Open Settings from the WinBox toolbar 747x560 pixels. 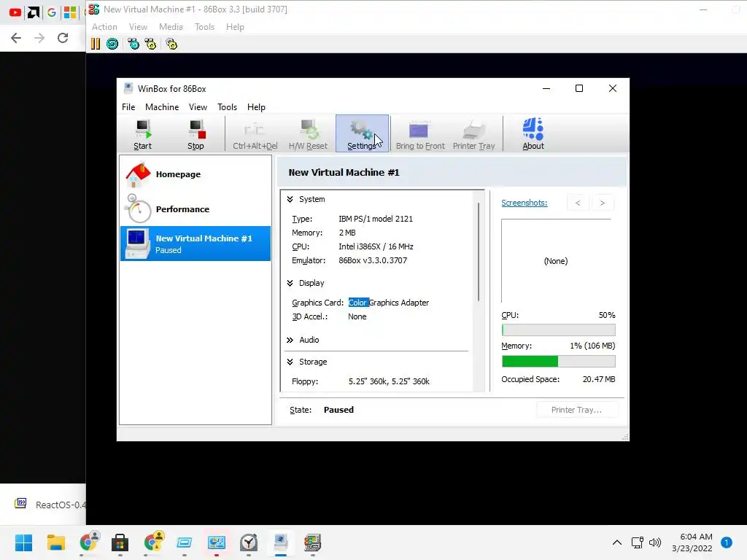pos(362,134)
